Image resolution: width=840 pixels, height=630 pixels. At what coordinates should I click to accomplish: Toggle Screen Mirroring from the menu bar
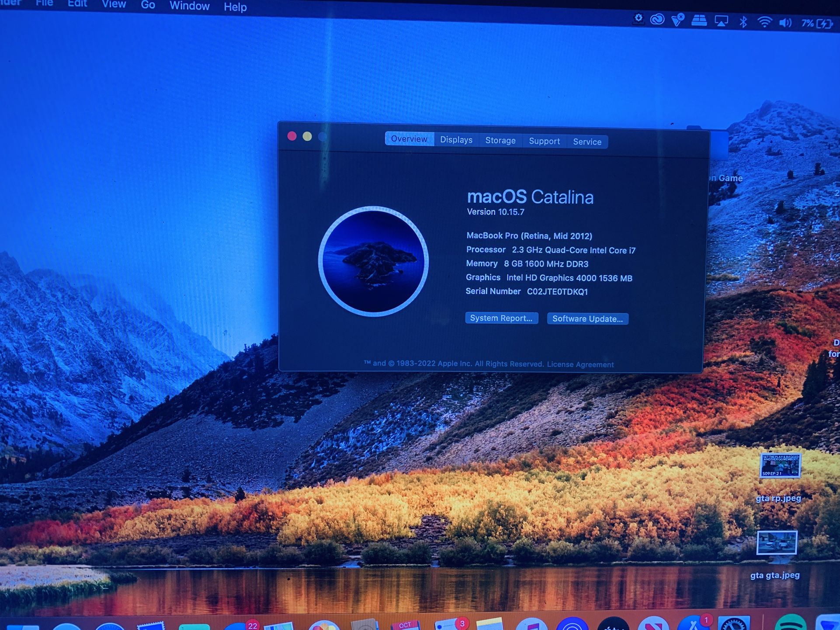722,20
